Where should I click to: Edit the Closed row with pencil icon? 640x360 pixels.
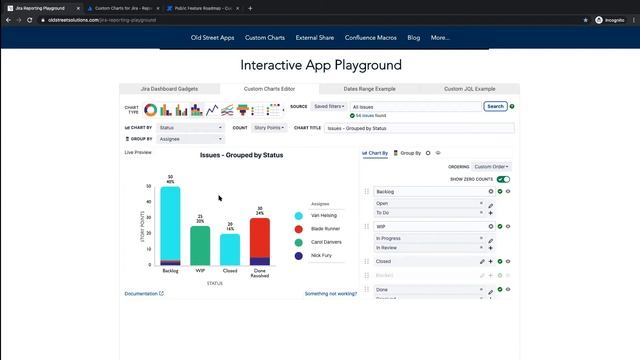tap(482, 261)
